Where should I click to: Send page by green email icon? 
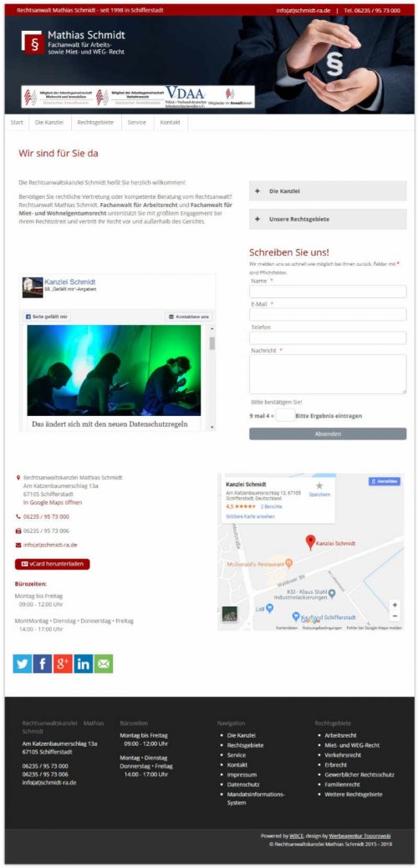(104, 663)
